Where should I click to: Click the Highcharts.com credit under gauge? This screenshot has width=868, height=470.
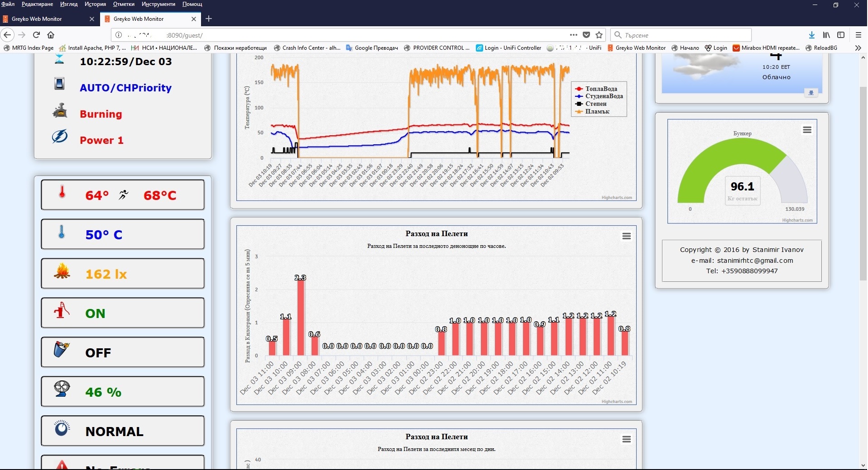point(797,220)
